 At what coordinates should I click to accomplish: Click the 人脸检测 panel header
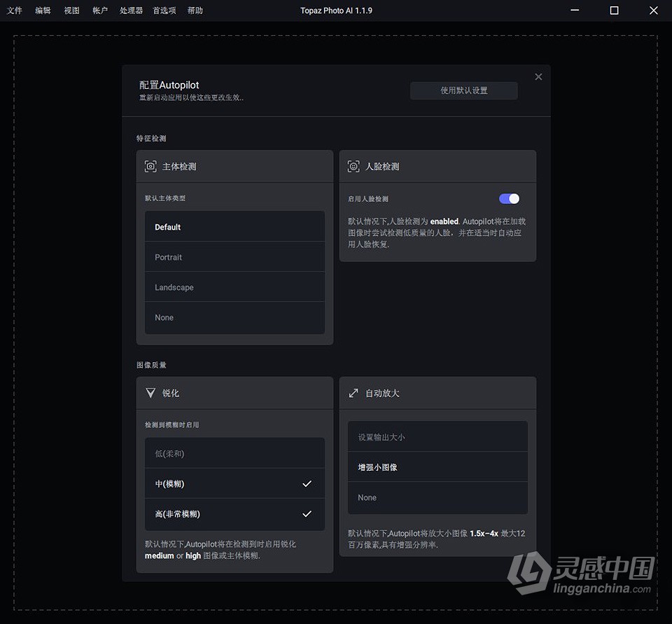coord(437,167)
